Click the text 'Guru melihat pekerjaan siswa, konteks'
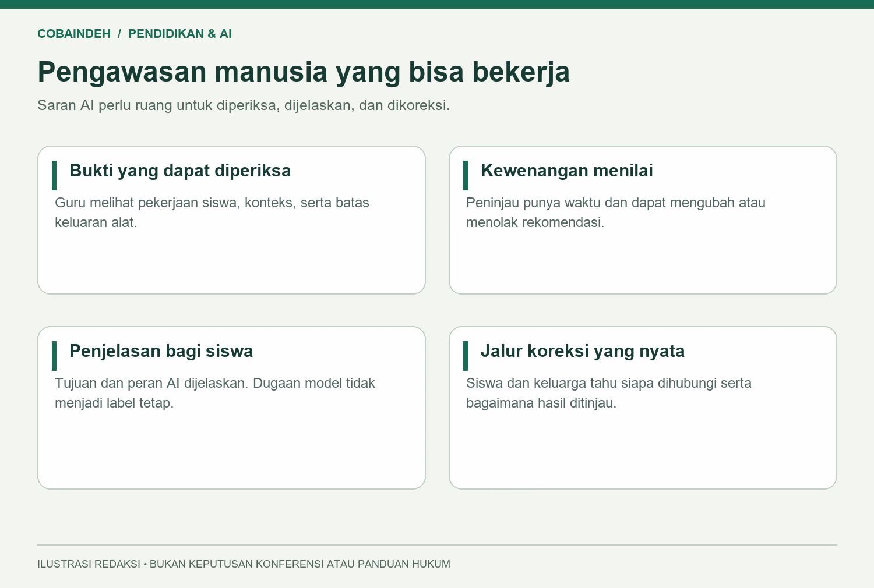The height and width of the screenshot is (588, 874). 212,212
